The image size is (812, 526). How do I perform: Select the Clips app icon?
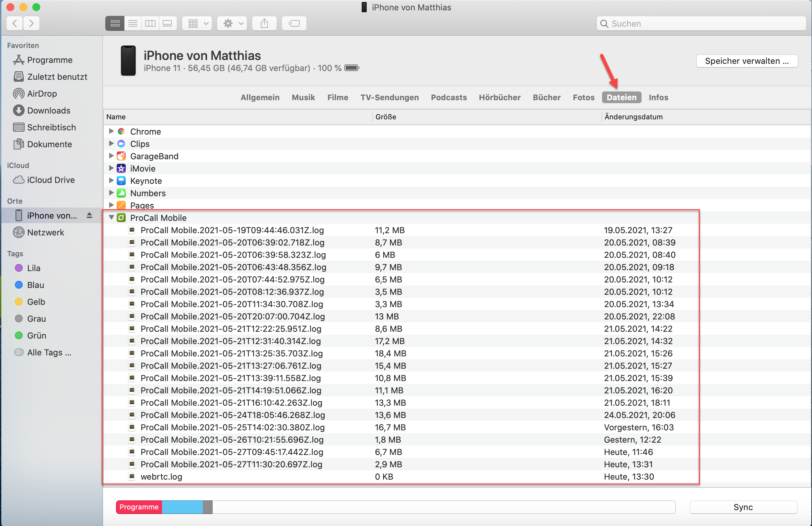pyautogui.click(x=121, y=144)
